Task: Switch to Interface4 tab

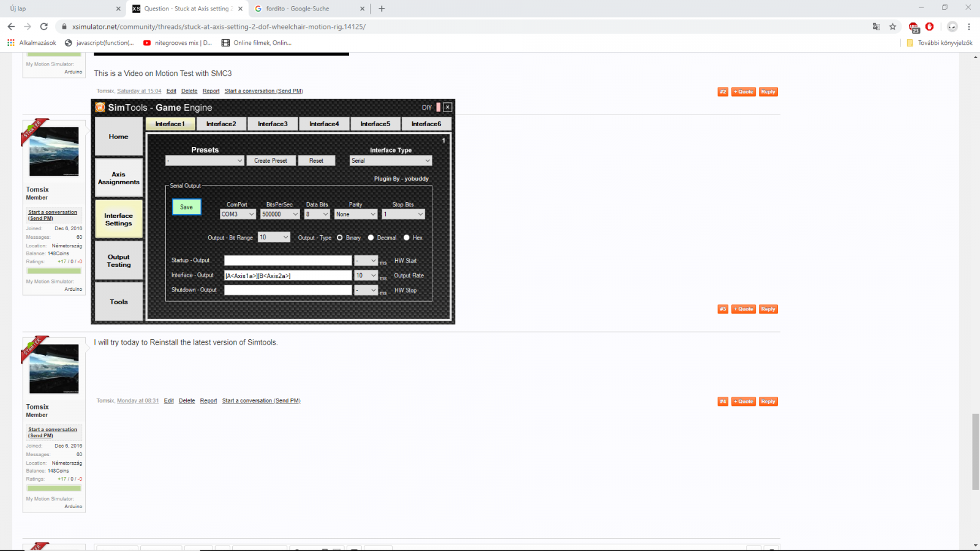Action: (324, 124)
